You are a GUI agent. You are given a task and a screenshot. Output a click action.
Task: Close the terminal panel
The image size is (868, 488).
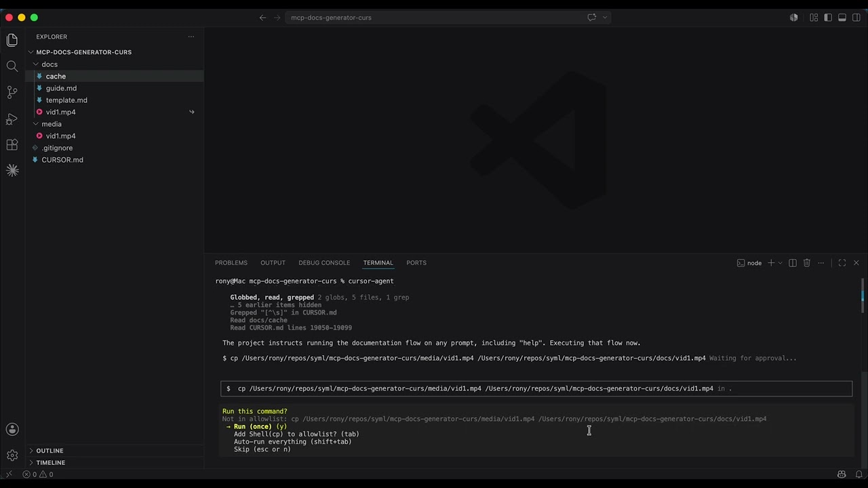click(856, 263)
